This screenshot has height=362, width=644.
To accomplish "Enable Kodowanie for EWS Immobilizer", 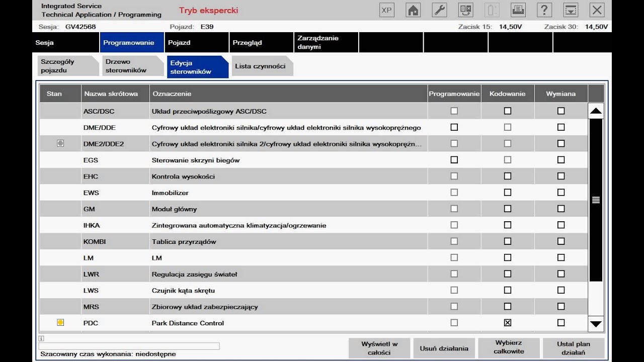I will (508, 193).
